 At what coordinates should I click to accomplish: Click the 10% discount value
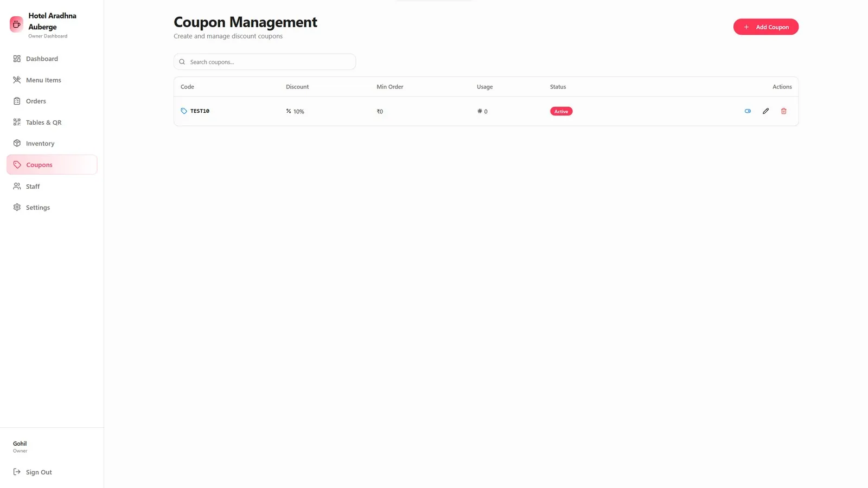coord(298,112)
